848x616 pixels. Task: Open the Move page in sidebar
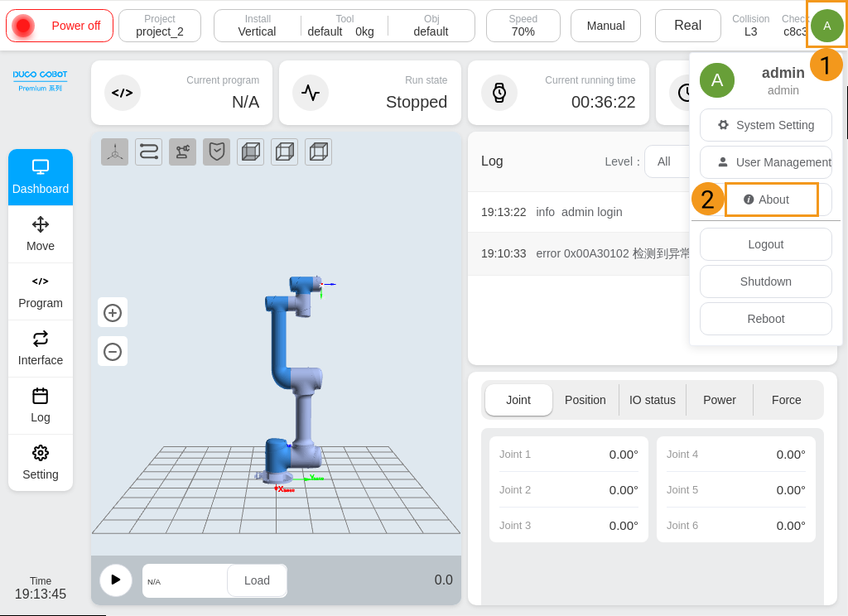pos(41,234)
